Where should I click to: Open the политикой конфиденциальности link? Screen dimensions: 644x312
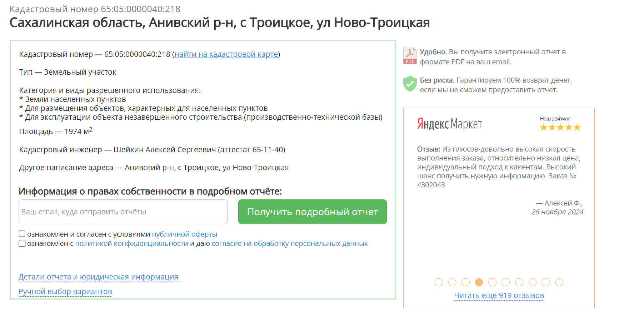point(131,243)
